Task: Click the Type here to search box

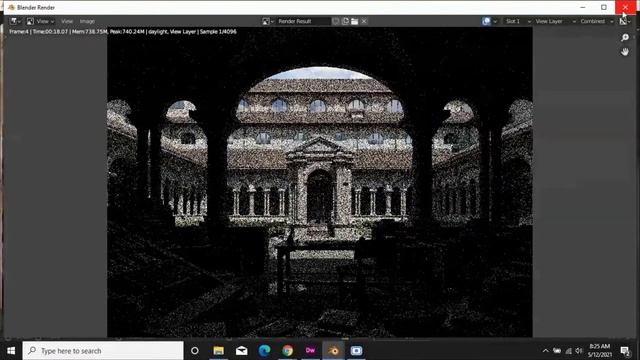Action: [x=103, y=351]
